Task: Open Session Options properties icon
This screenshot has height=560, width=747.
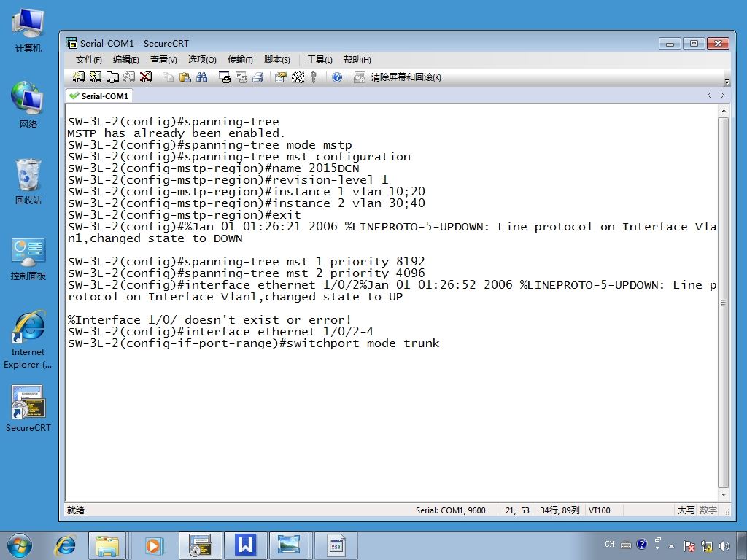Action: (x=281, y=77)
